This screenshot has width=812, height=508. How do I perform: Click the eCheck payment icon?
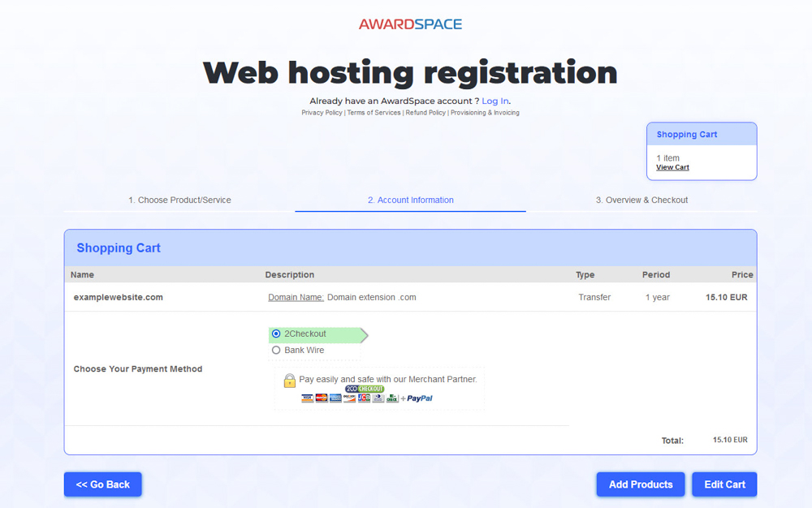pos(392,398)
